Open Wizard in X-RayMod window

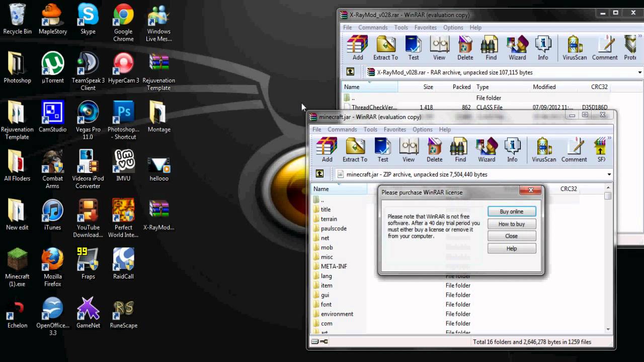[517, 48]
